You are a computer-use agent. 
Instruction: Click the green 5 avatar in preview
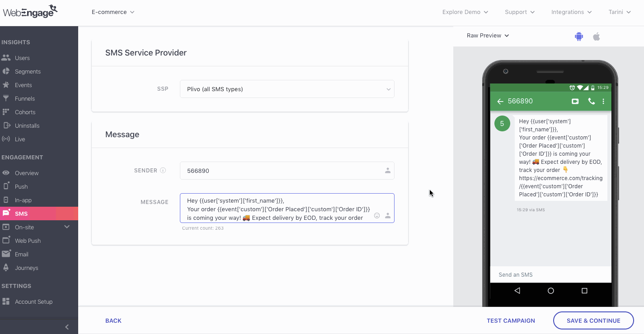[502, 123]
